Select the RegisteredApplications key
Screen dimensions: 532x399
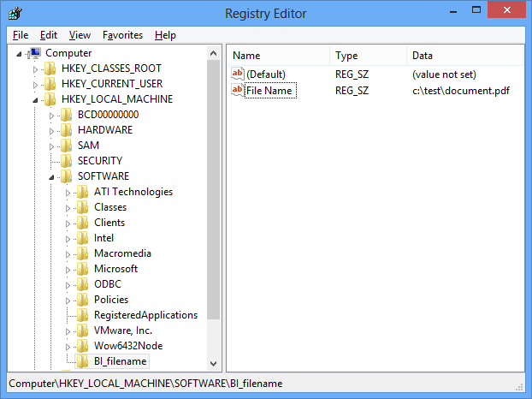pos(145,315)
